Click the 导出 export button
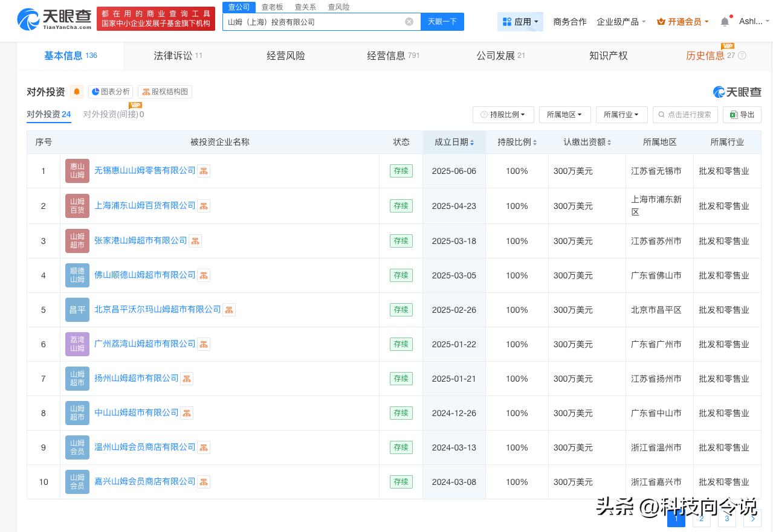The height and width of the screenshot is (532, 773). 743,115
